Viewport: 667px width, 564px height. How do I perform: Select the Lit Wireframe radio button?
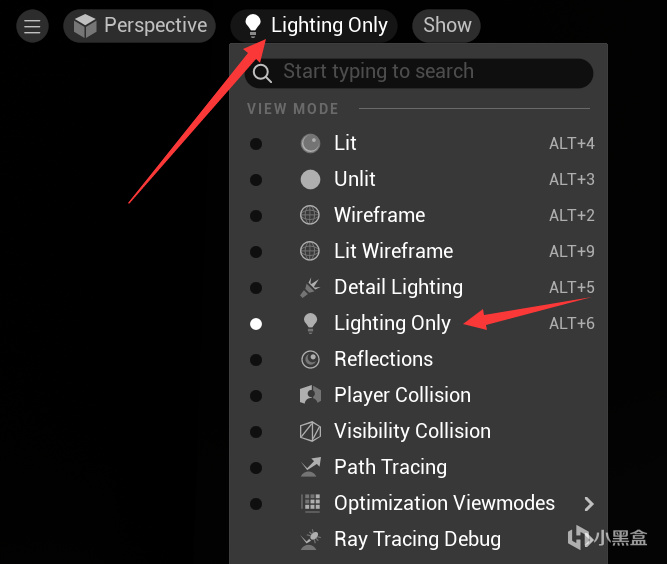(256, 252)
